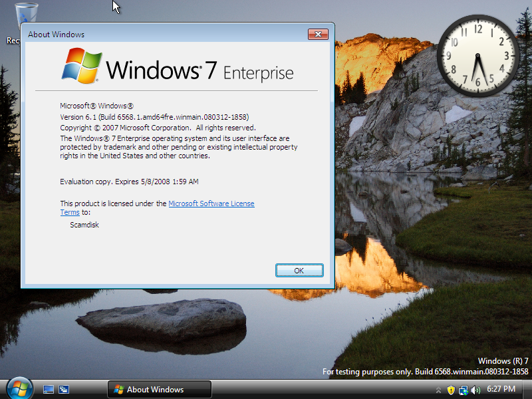
Task: Click the Scamdisk licensee name
Action: 84,225
